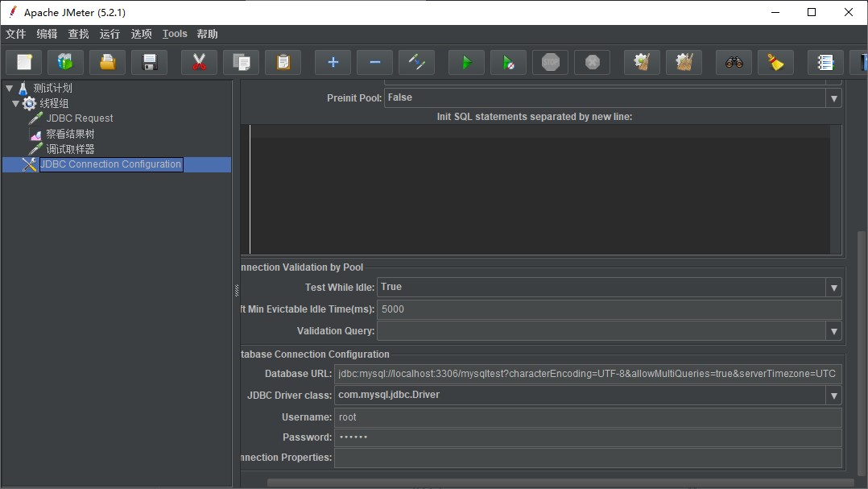Open the 选项 menu
The height and width of the screenshot is (489, 868).
(141, 35)
